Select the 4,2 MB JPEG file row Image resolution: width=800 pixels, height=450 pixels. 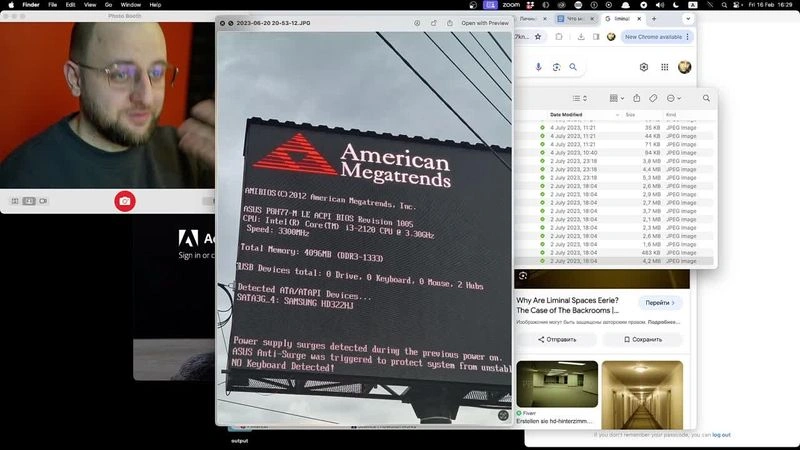point(615,261)
